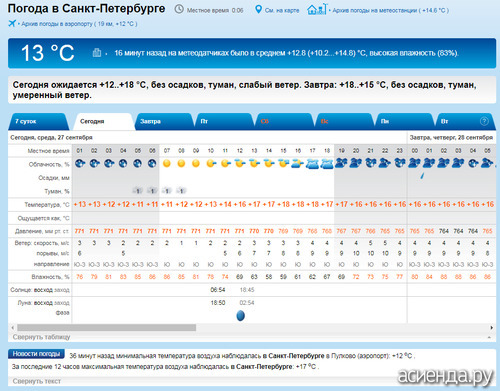Click the sunny icon at 07 hours

tap(167, 163)
